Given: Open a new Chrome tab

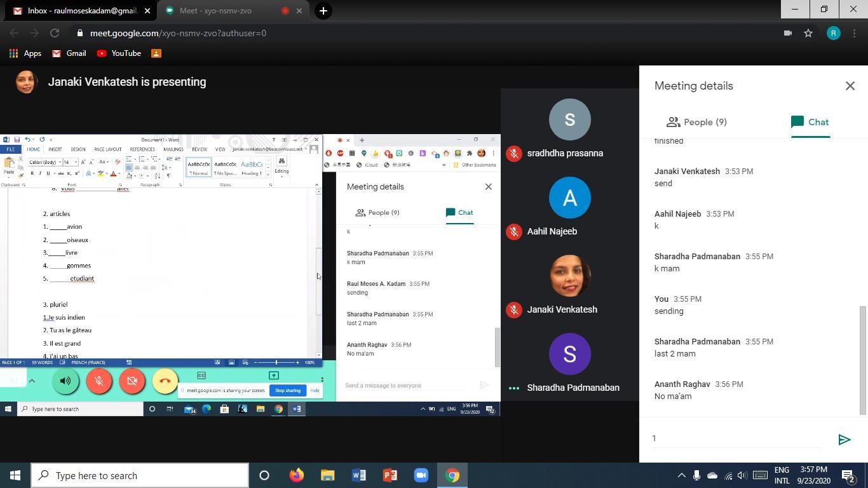Looking at the screenshot, I should 323,11.
